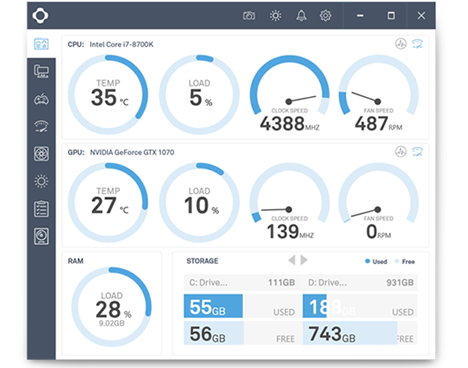The image size is (468, 368).
Task: Open settings gear in title bar
Action: pos(325,15)
